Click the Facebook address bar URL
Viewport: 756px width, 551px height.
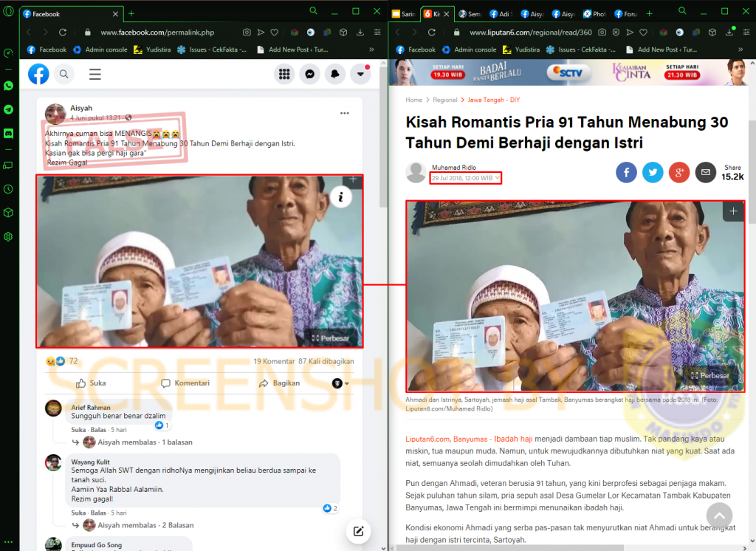[x=157, y=32]
